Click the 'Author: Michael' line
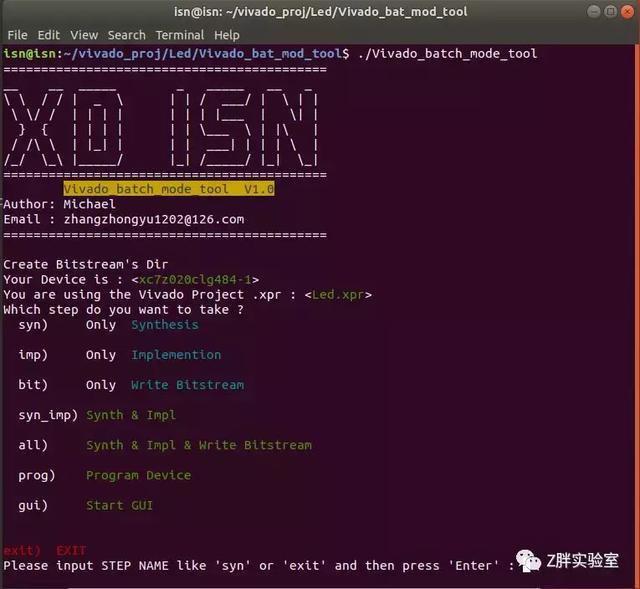 tap(59, 204)
